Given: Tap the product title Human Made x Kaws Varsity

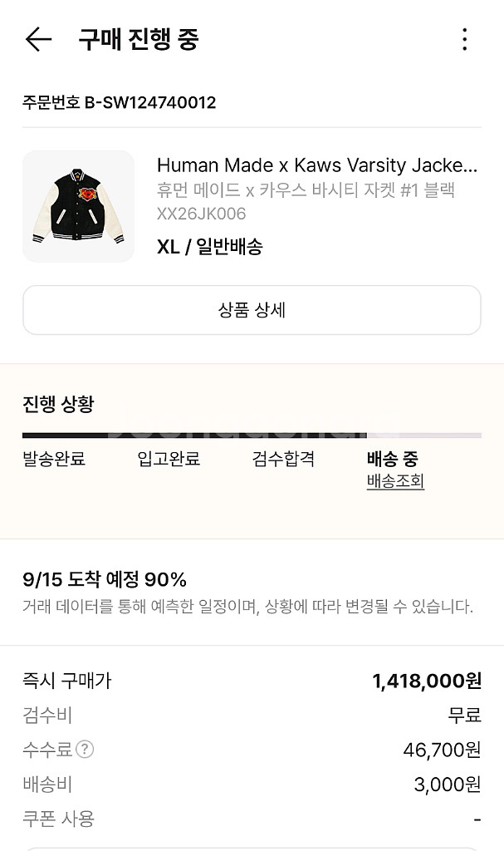Looking at the screenshot, I should [x=316, y=165].
